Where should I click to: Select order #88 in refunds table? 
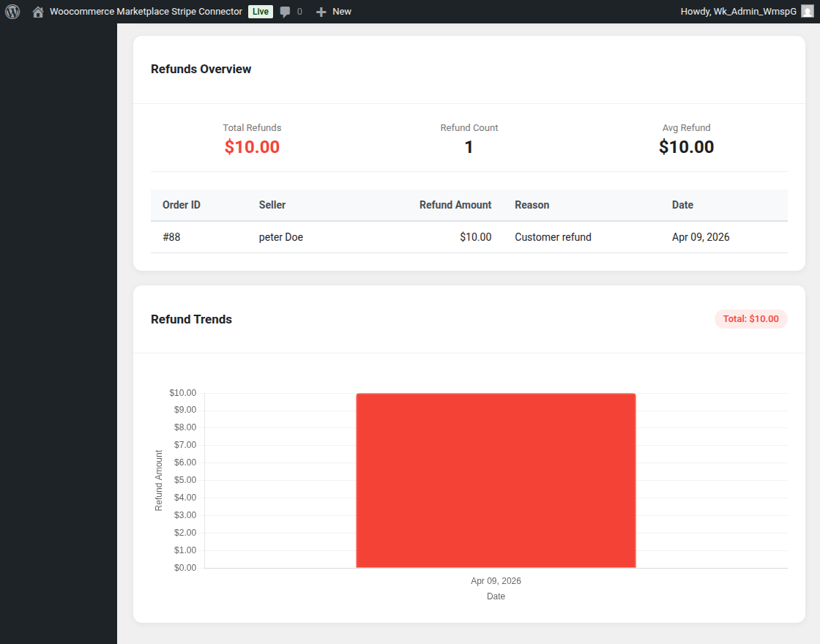[x=171, y=237]
